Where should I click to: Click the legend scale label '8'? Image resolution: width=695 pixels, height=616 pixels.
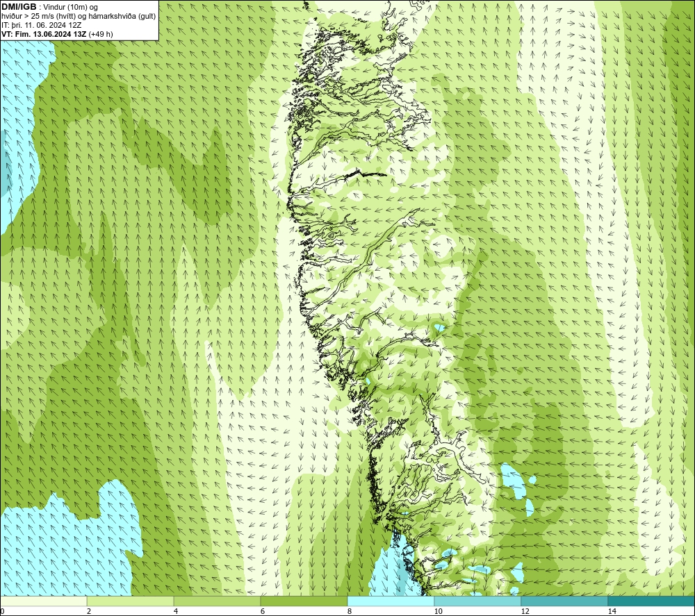coord(350,612)
